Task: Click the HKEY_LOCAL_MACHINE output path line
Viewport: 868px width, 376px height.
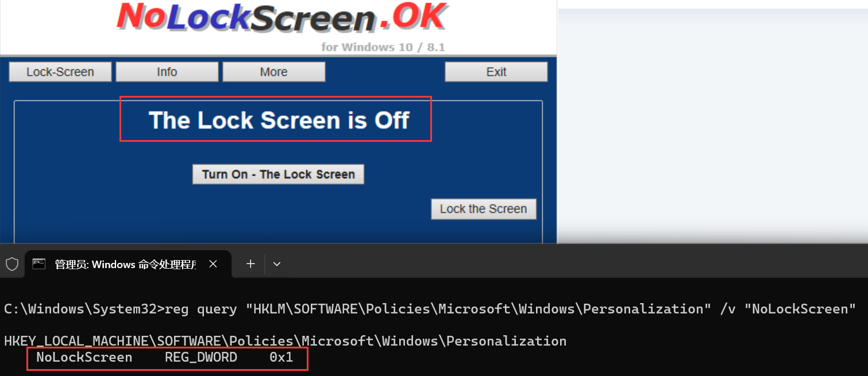Action: (x=285, y=341)
